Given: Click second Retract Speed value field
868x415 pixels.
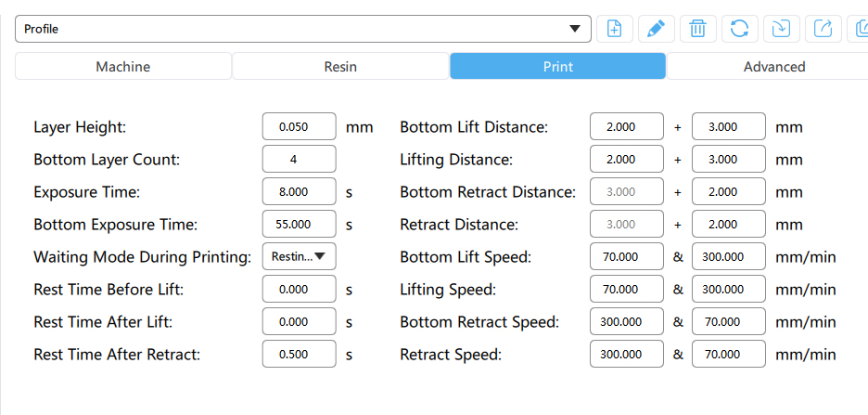Looking at the screenshot, I should [x=728, y=355].
